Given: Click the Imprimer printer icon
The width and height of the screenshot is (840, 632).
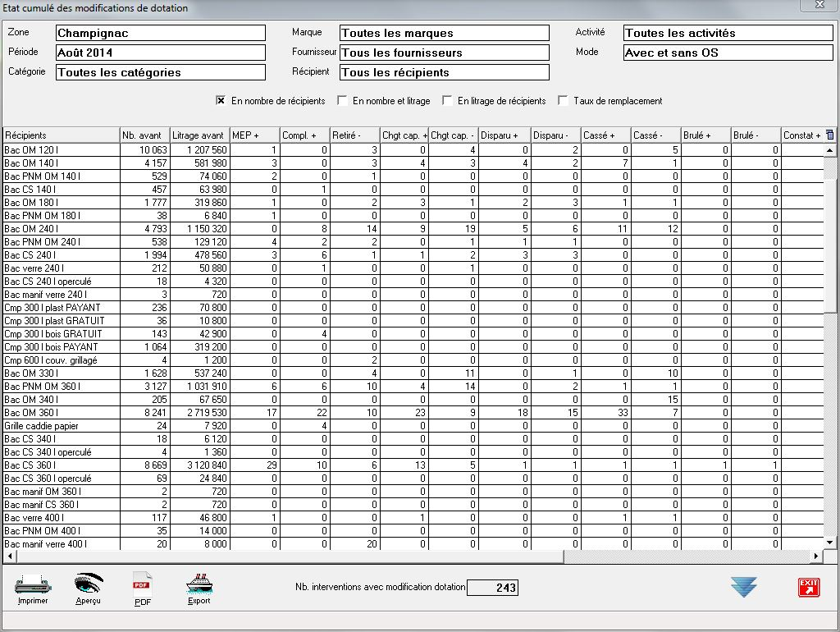Looking at the screenshot, I should click(x=33, y=586).
